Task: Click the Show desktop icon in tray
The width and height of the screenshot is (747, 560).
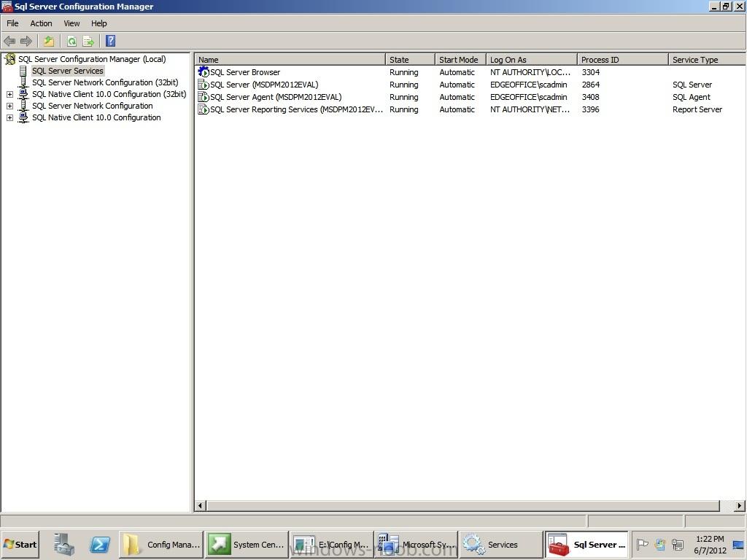Action: (738, 544)
